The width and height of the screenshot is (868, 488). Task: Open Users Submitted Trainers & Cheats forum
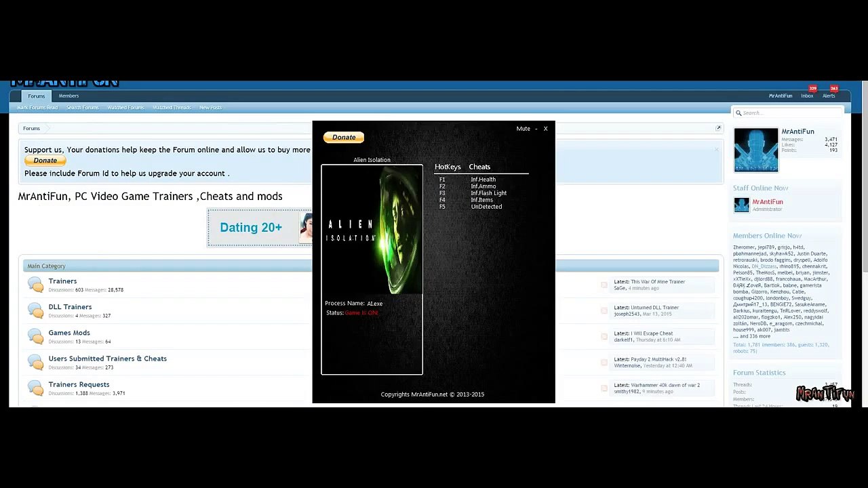(107, 359)
